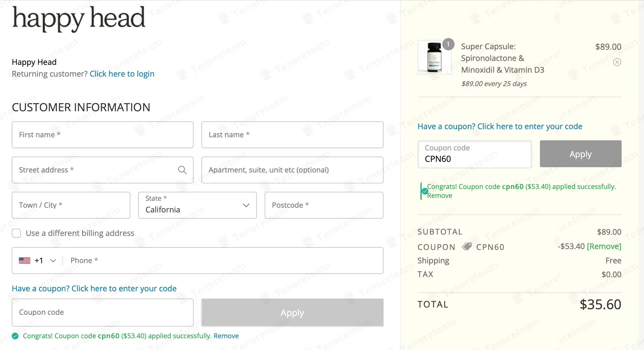Image resolution: width=644 pixels, height=350 pixels.
Task: Expand the coupon prompt link in order summary
Action: pyautogui.click(x=500, y=126)
